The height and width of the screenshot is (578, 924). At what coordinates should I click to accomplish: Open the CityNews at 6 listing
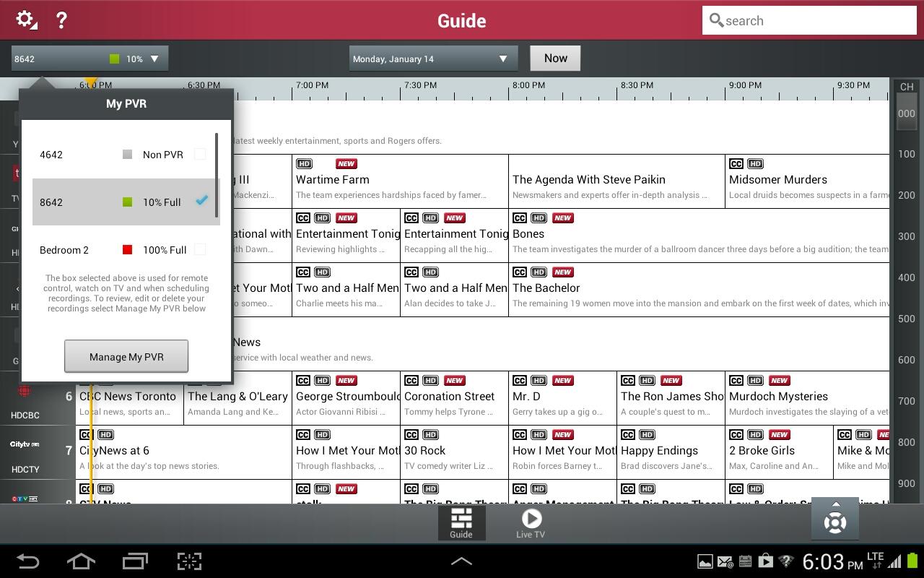point(184,452)
